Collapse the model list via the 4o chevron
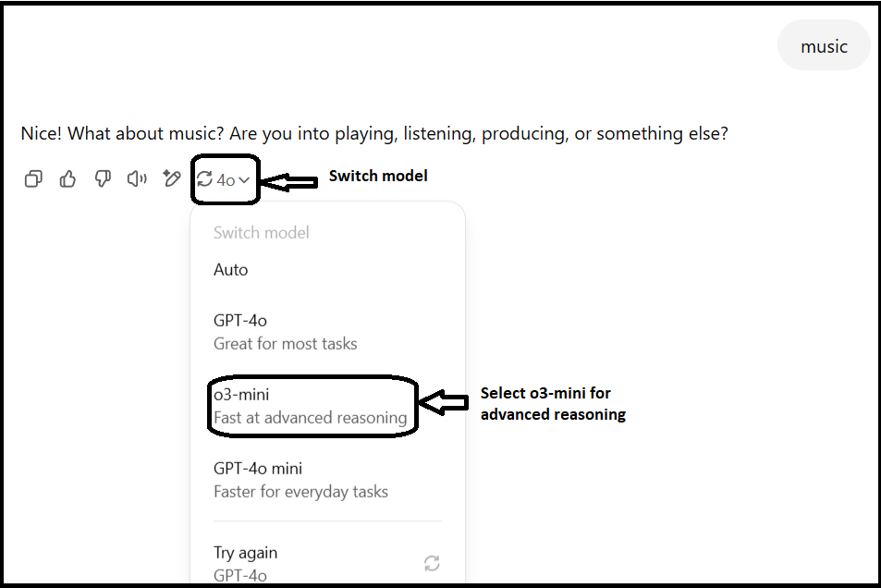This screenshot has height=588, width=881. [x=244, y=180]
